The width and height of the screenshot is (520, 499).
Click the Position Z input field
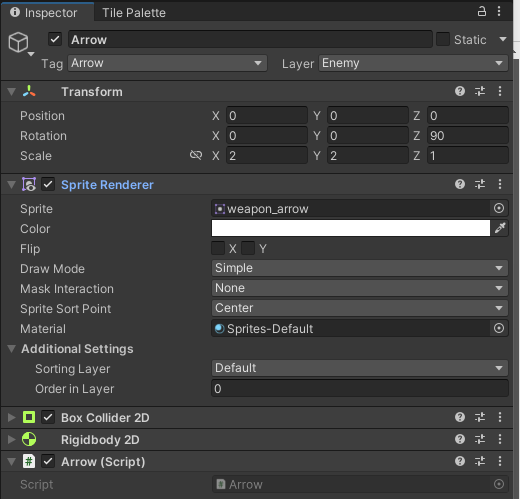468,115
